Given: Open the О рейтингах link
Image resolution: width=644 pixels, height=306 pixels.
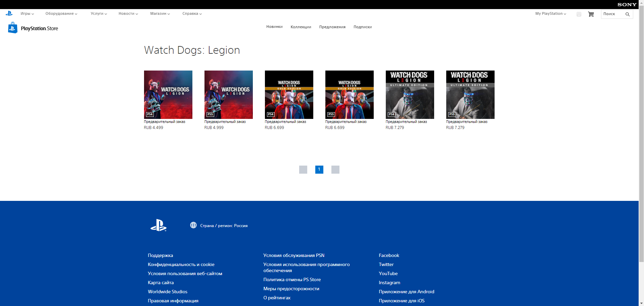Looking at the screenshot, I should (x=277, y=298).
